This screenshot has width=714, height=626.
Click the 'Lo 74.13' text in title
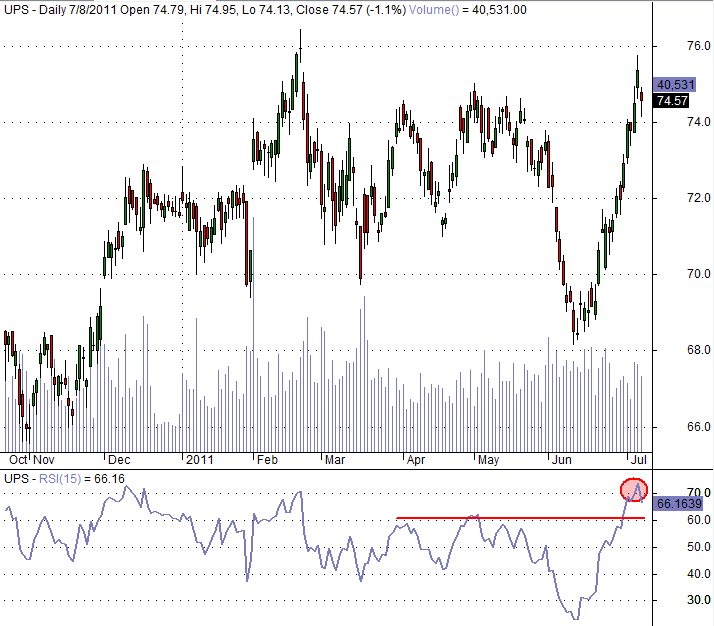pos(266,10)
